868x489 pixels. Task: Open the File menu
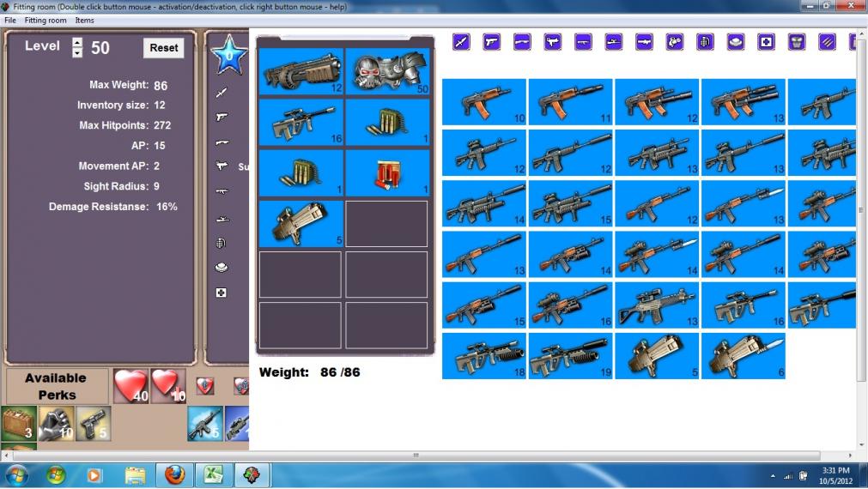pyautogui.click(x=10, y=20)
